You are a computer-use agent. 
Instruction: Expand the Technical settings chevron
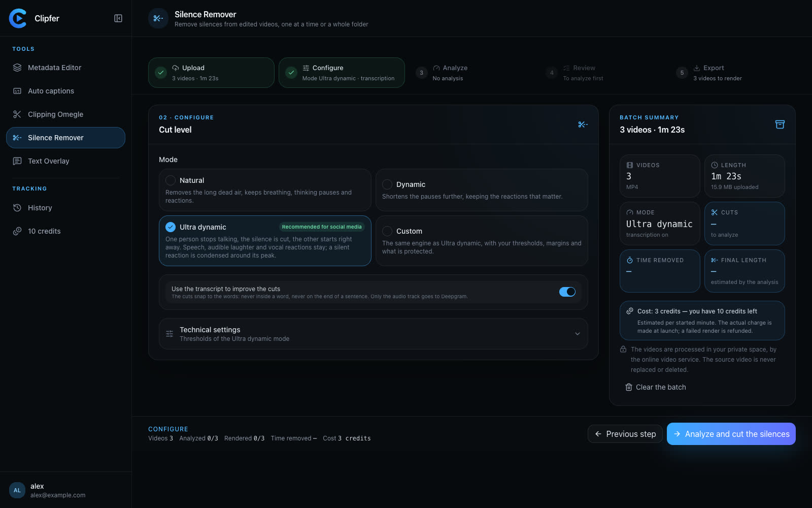[578, 334]
